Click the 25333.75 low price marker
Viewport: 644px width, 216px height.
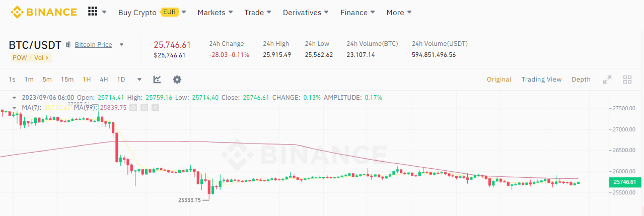point(189,200)
